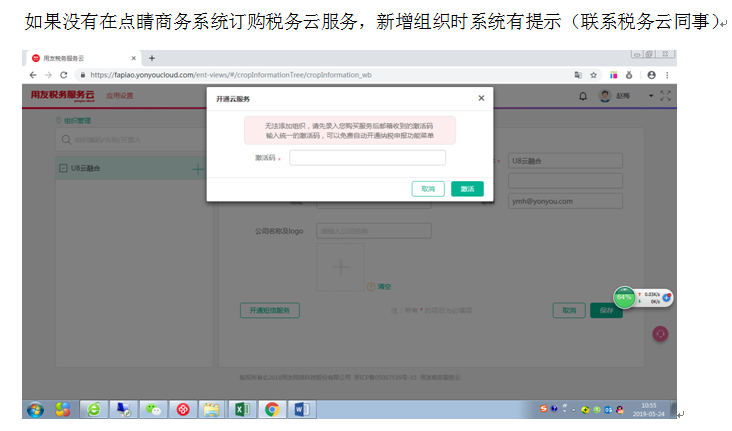Image resolution: width=732 pixels, height=431 pixels.
Task: Reload the page with the refresh icon
Action: pos(64,75)
